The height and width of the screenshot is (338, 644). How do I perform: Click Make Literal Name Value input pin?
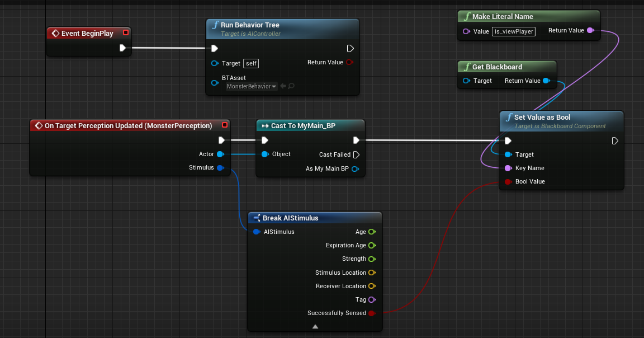click(x=466, y=31)
